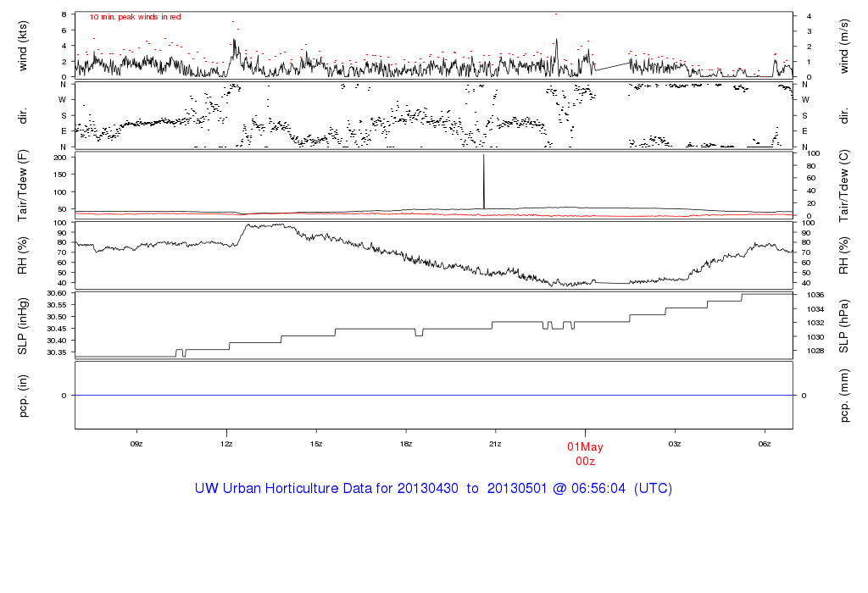Click the '8' tick on wind (kts) axis
Image resolution: width=868 pixels, height=593 pixels.
[64, 14]
